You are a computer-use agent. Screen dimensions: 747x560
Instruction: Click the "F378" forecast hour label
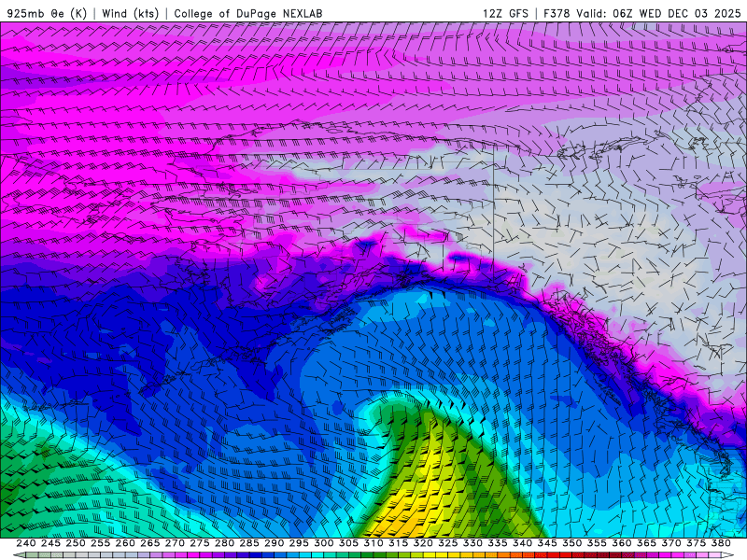557,13
